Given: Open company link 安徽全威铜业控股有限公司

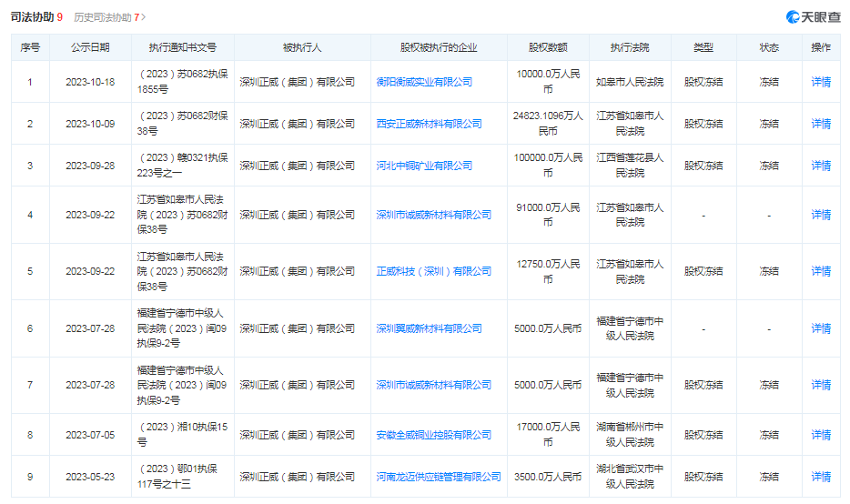Looking at the screenshot, I should click(434, 435).
